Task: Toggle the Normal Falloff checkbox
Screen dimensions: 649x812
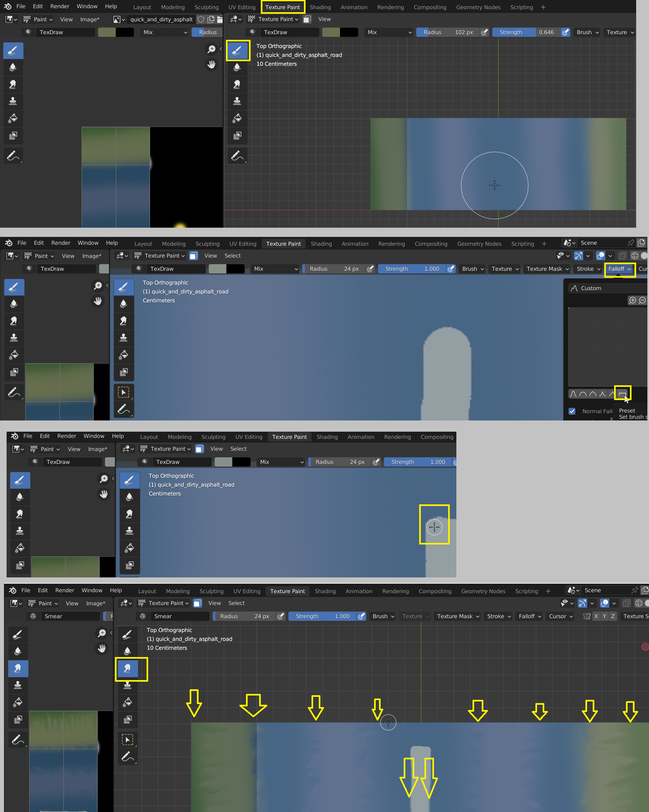Action: point(572,411)
